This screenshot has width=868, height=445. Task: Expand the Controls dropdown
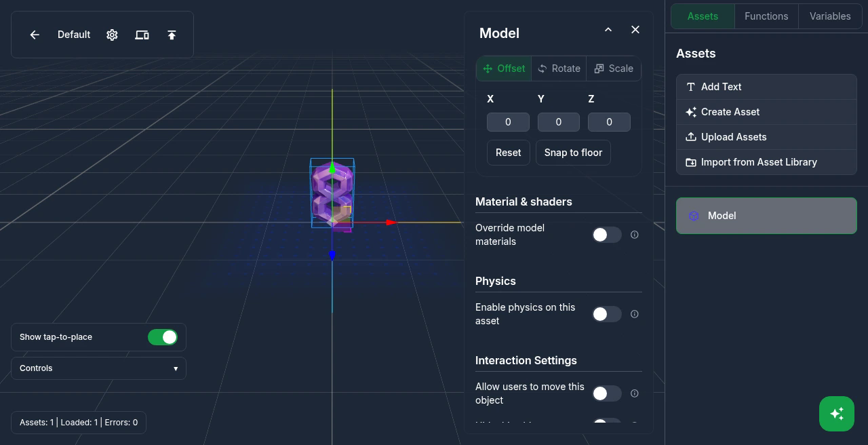(x=98, y=368)
